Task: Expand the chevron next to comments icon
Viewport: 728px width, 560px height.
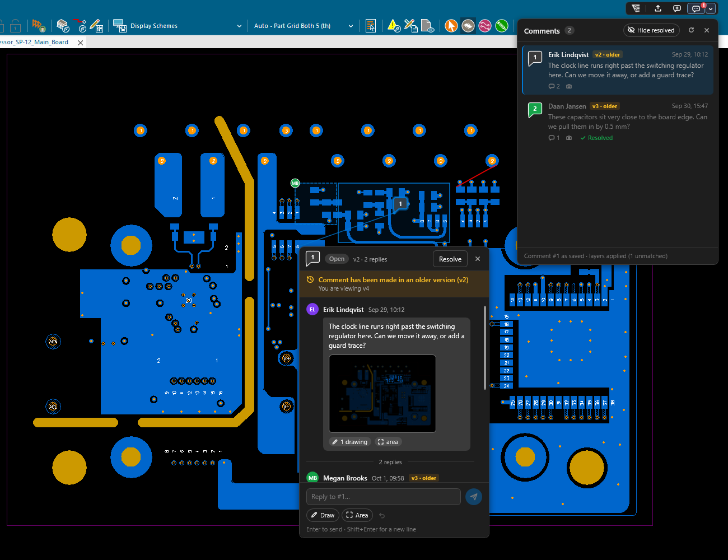Action: [x=711, y=8]
